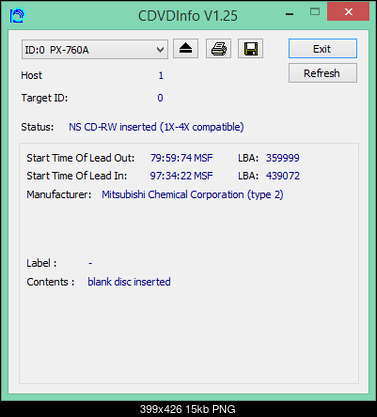This screenshot has width=377, height=417.
Task: Click the Target ID value 0
Action: tap(160, 98)
